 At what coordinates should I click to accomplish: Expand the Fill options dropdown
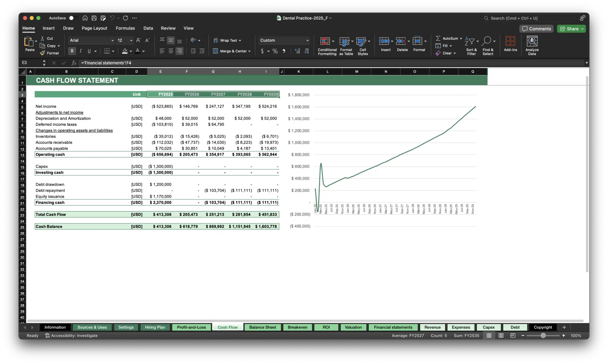[x=450, y=46]
